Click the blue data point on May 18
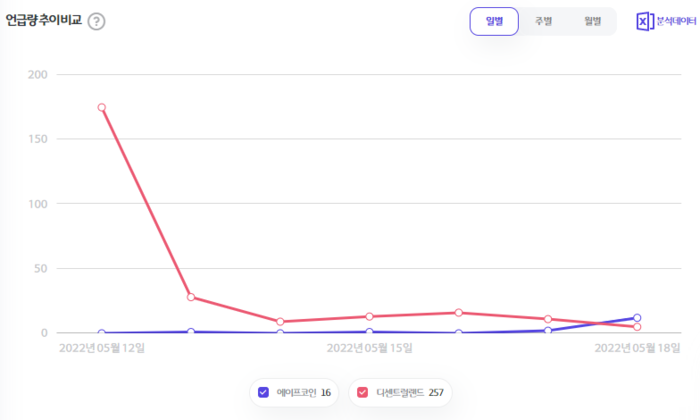700x420 pixels. click(637, 318)
